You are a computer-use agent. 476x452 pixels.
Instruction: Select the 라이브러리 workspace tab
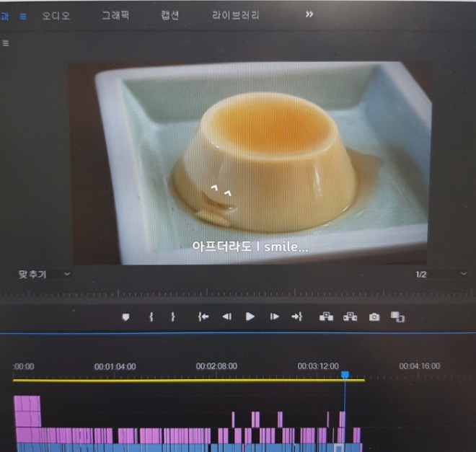236,15
